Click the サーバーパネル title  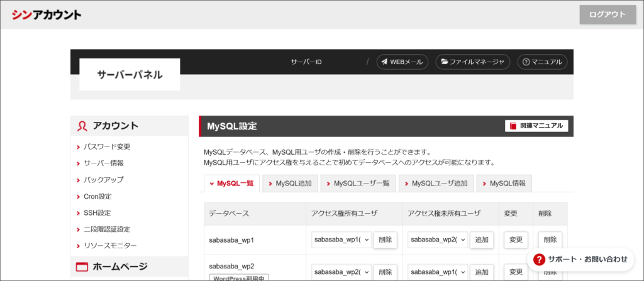[130, 75]
